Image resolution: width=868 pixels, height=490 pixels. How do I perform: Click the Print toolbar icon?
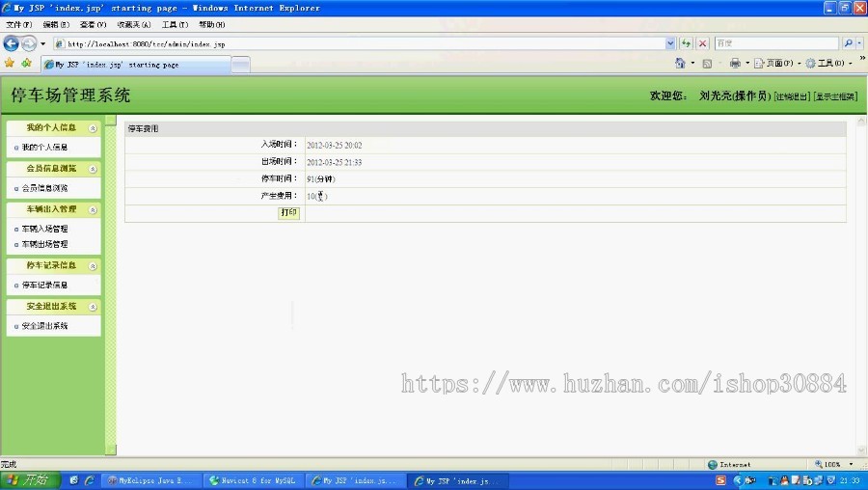(x=735, y=63)
